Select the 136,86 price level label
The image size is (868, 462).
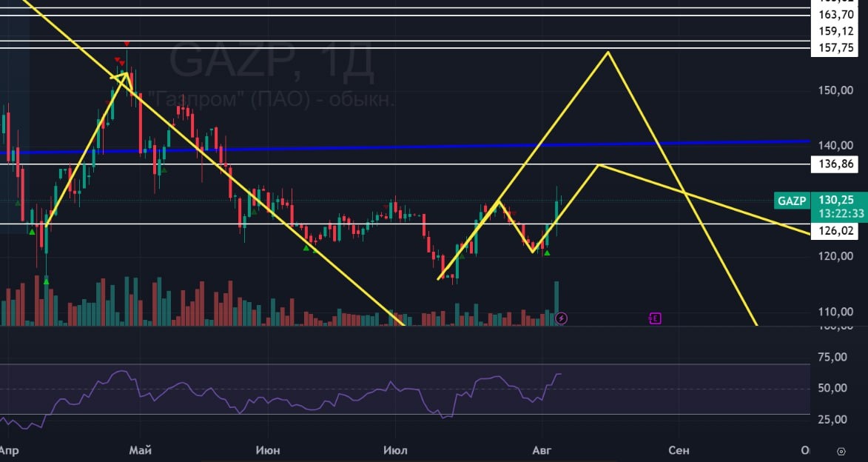point(835,164)
